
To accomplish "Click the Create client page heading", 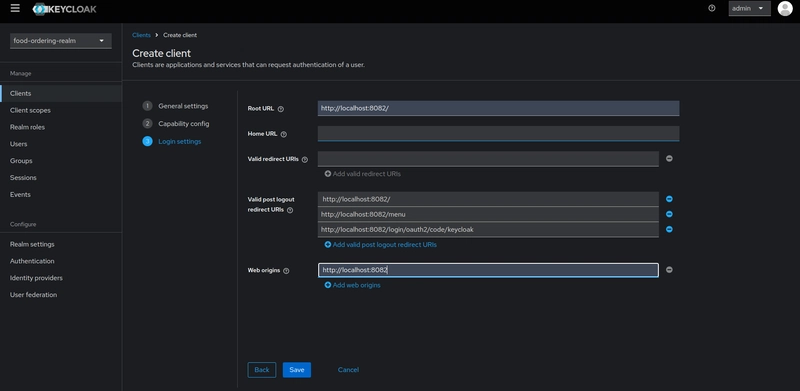I will [x=161, y=53].
